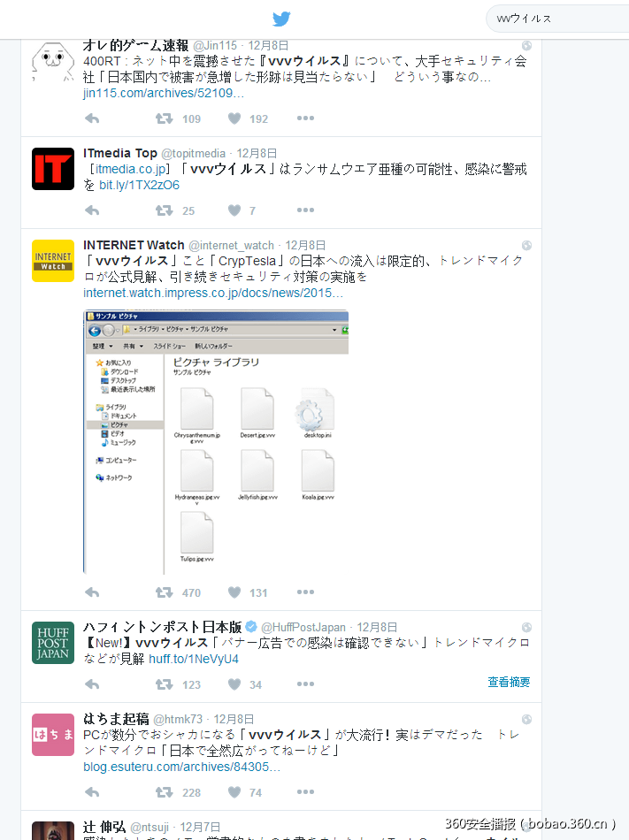Like the はちま起稿 tweet with 74 likes

point(234,792)
